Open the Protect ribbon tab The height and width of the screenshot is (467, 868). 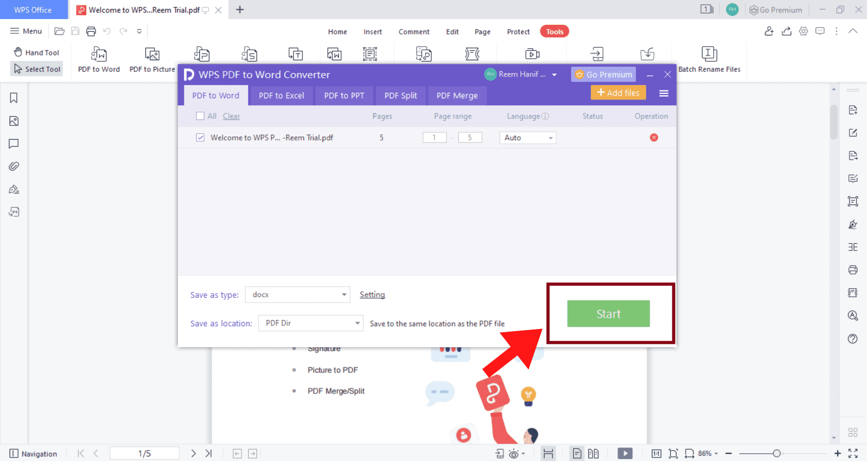point(519,32)
